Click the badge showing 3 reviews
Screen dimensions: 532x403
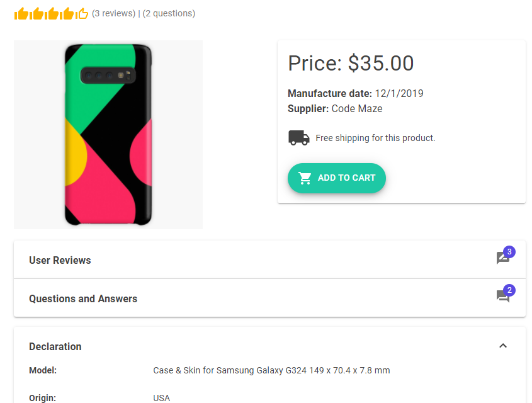click(509, 252)
